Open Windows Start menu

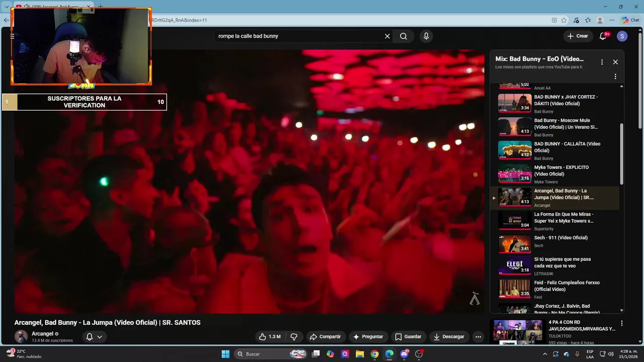225,354
